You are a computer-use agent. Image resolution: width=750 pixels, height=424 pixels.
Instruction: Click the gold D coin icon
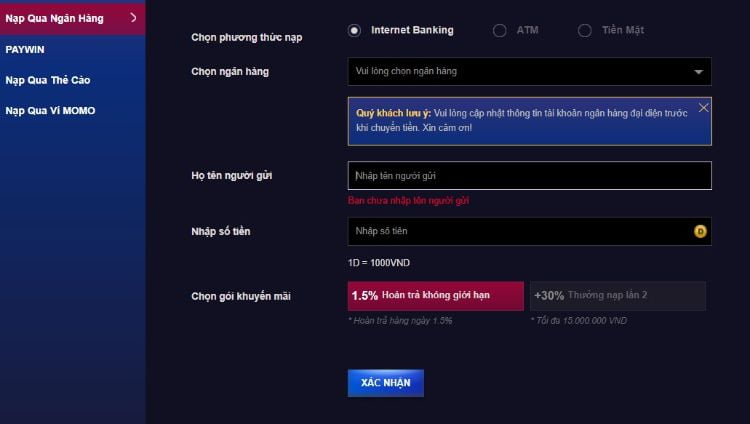pyautogui.click(x=700, y=232)
